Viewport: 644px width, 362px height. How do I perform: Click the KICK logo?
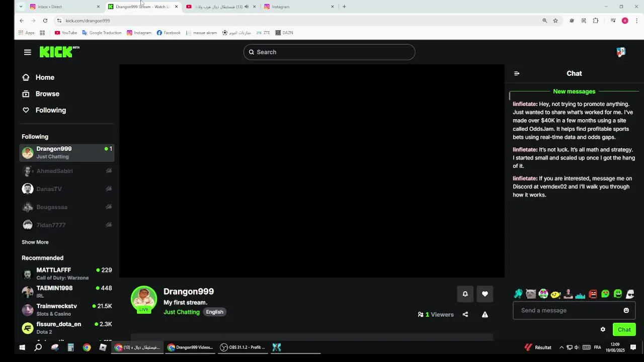point(59,52)
